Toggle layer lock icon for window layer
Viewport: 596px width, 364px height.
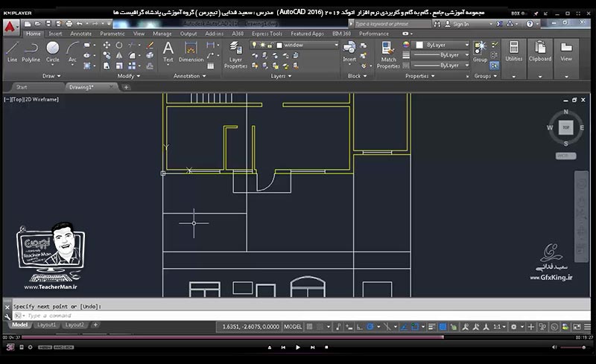tap(270, 45)
